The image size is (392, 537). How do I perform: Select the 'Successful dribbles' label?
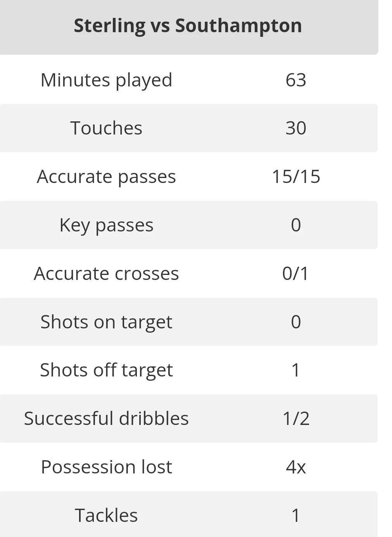click(x=106, y=419)
